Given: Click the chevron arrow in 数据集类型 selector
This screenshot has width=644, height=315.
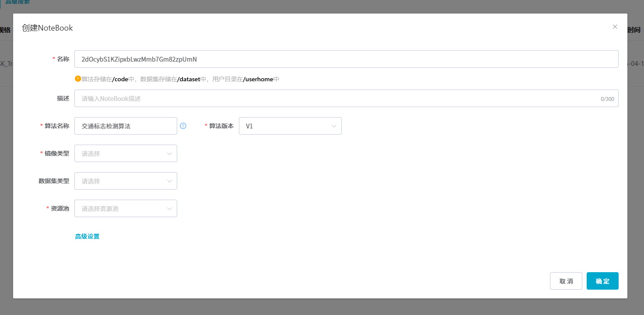Looking at the screenshot, I should pos(169,181).
